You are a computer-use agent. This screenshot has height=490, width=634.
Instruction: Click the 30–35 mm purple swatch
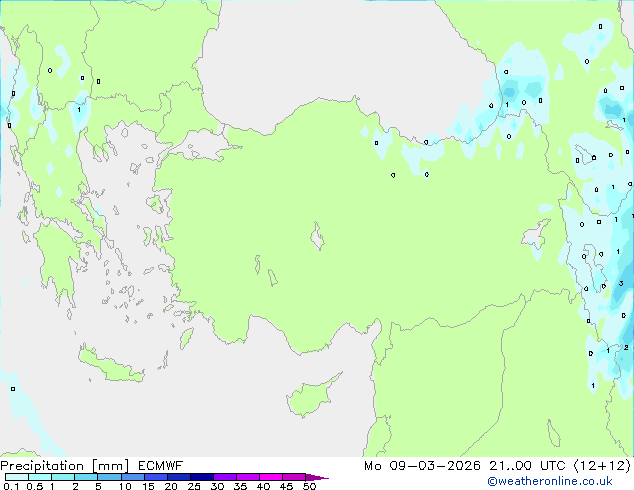click(x=224, y=477)
